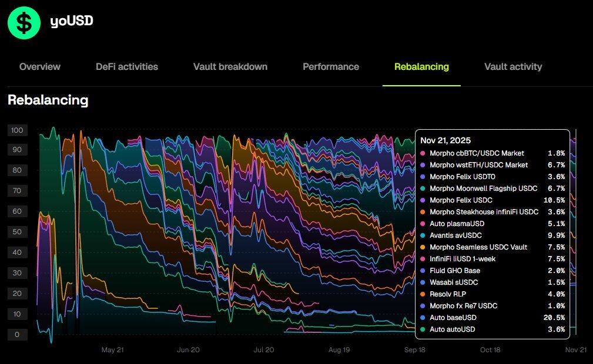Image resolution: width=593 pixels, height=364 pixels.
Task: Select the Performance tab
Action: pos(331,67)
